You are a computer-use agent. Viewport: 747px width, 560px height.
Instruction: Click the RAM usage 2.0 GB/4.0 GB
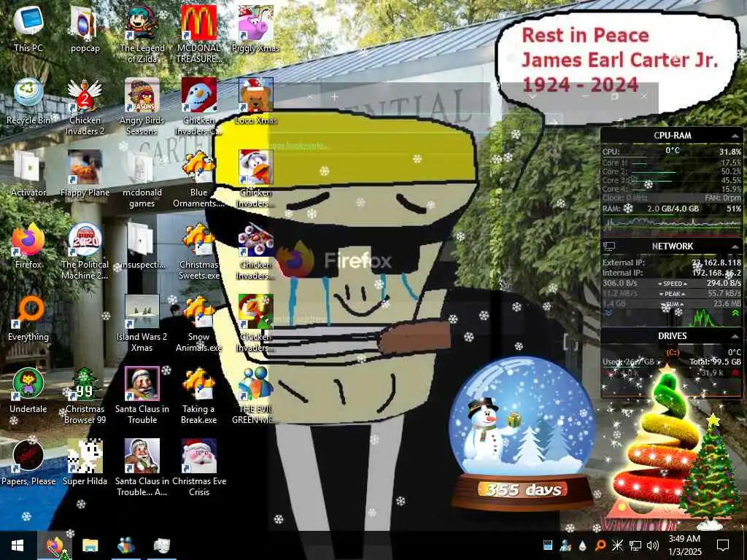pos(673,209)
